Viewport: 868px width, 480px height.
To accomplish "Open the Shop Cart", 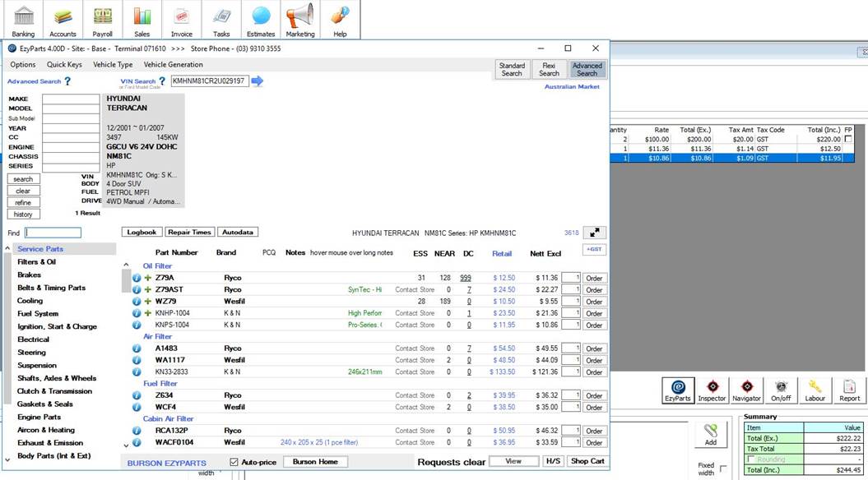I will pyautogui.click(x=587, y=461).
